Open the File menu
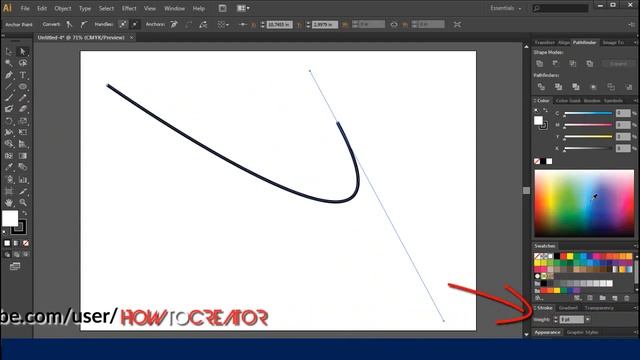 point(25,8)
